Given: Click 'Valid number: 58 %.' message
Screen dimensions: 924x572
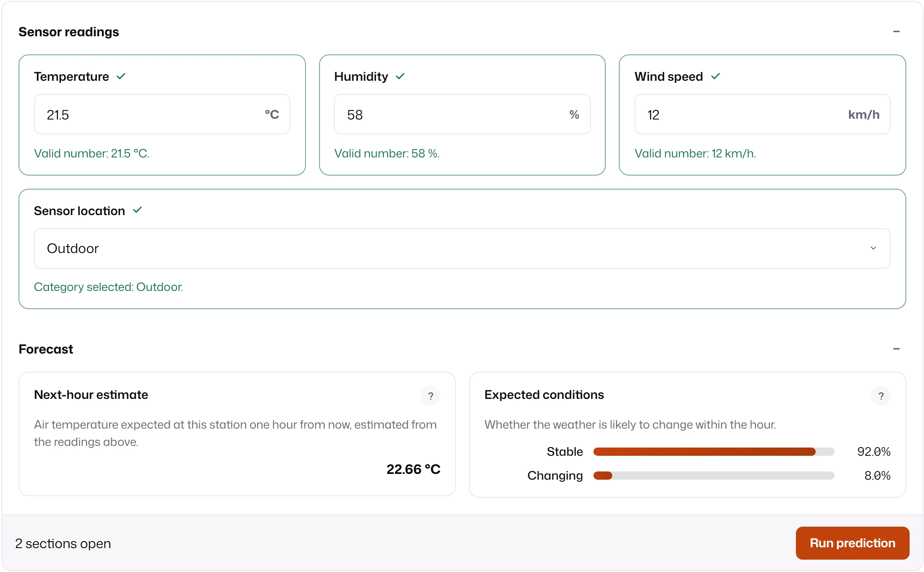Looking at the screenshot, I should (387, 153).
